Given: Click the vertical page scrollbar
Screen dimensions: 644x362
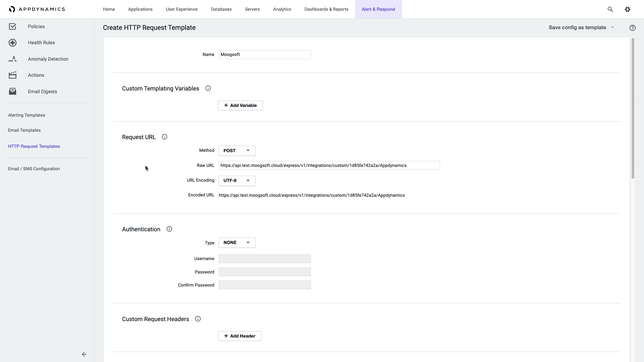Looking at the screenshot, I should click(633, 108).
